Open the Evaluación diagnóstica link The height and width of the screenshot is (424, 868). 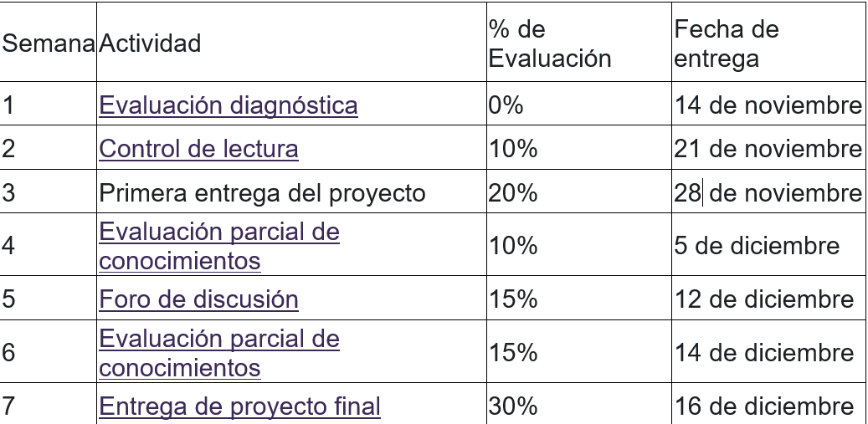(x=228, y=105)
